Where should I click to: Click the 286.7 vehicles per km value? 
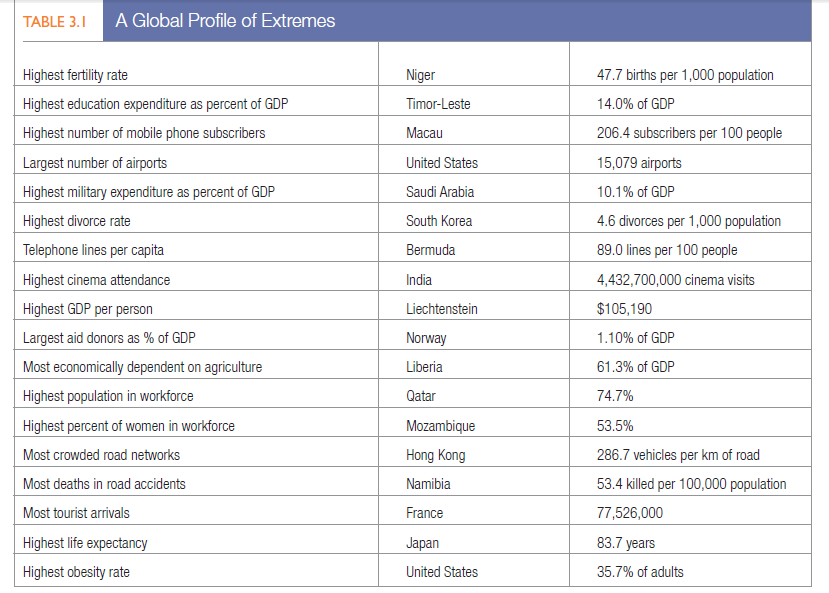tap(677, 455)
